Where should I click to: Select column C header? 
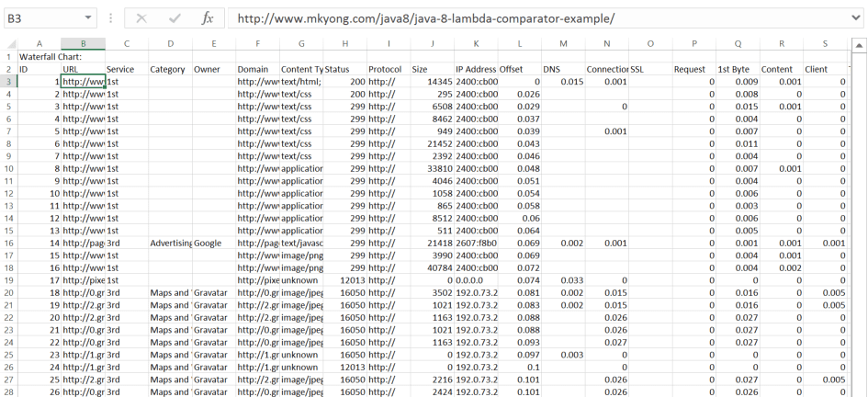(127, 44)
